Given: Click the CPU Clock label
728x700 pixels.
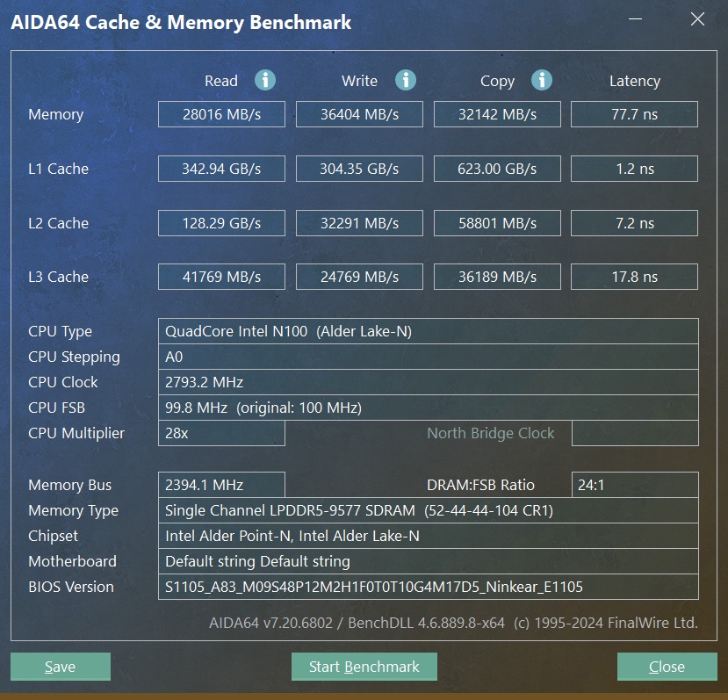Looking at the screenshot, I should coord(63,382).
